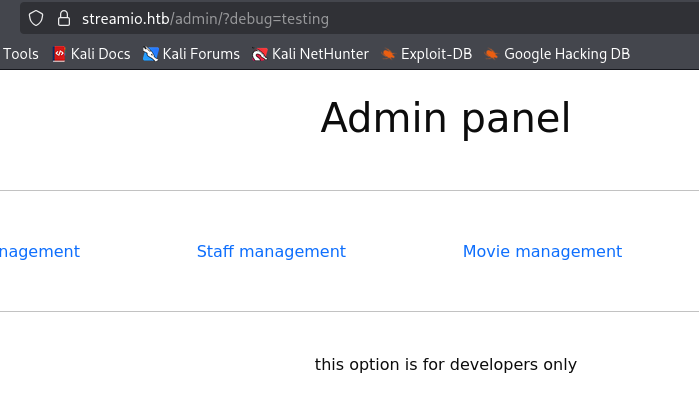Open the Tools bookmark
Image resolution: width=699 pixels, height=415 pixels.
[21, 54]
